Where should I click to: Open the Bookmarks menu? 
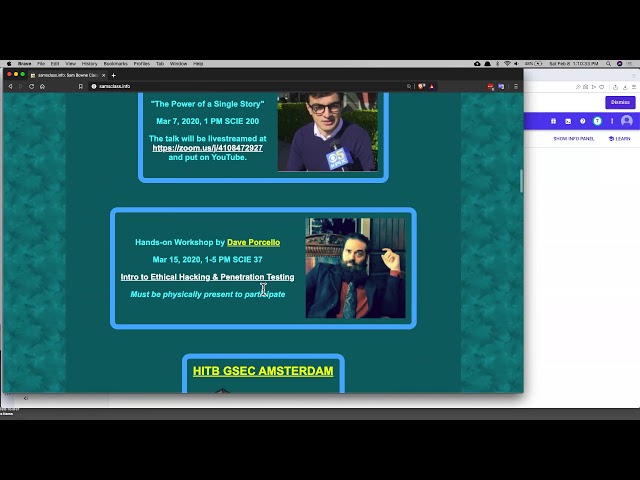point(116,64)
